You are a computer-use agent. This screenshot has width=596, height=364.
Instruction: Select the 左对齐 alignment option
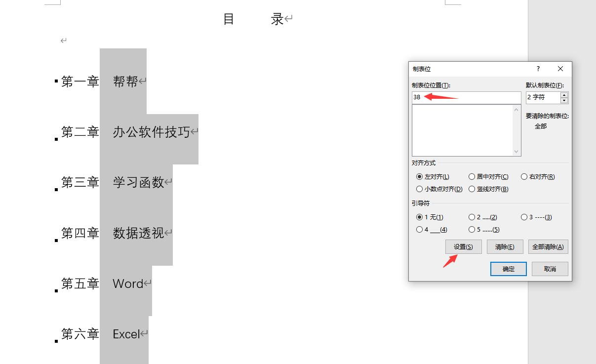(419, 176)
